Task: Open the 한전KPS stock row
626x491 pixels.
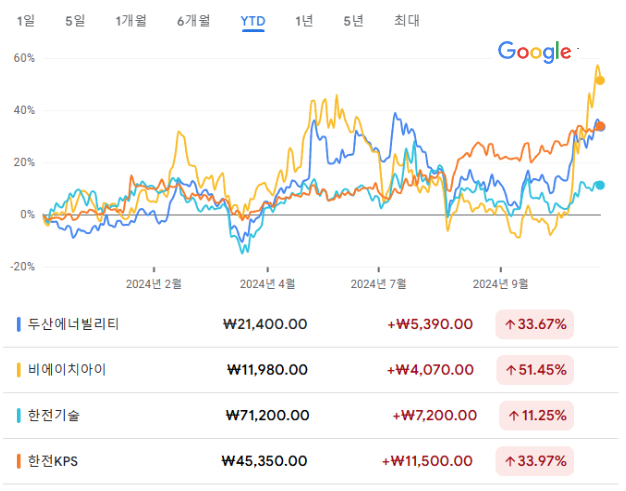Action: [x=311, y=461]
